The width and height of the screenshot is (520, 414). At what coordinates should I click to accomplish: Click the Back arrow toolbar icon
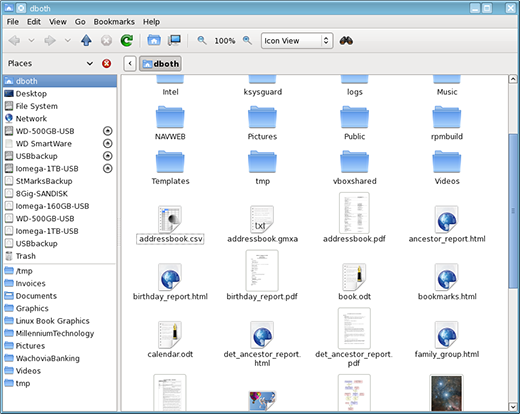(14, 41)
